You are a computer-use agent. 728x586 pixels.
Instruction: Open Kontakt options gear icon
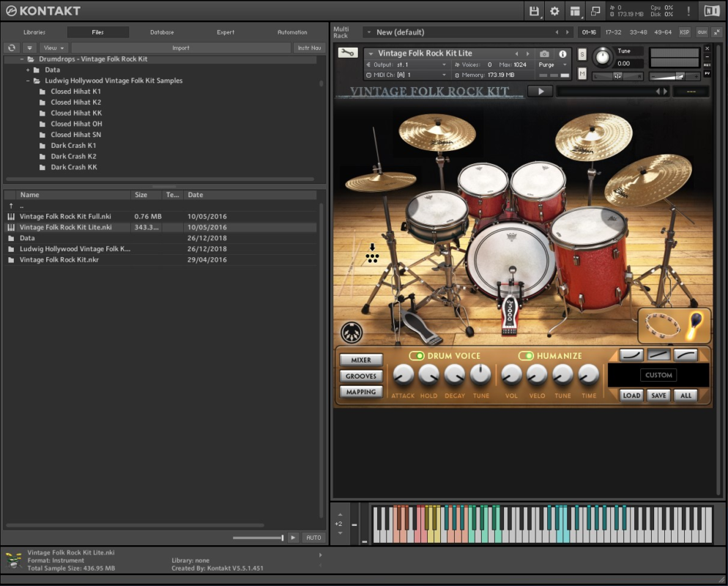(x=554, y=11)
